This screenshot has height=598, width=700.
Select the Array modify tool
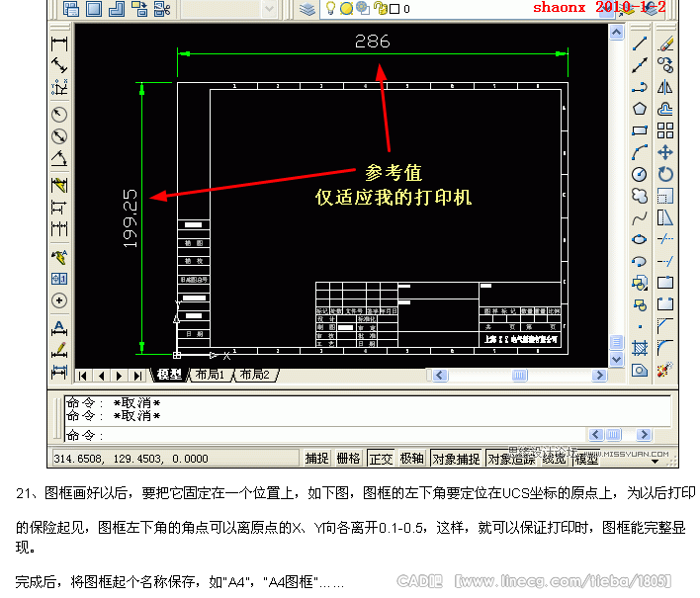click(x=665, y=130)
